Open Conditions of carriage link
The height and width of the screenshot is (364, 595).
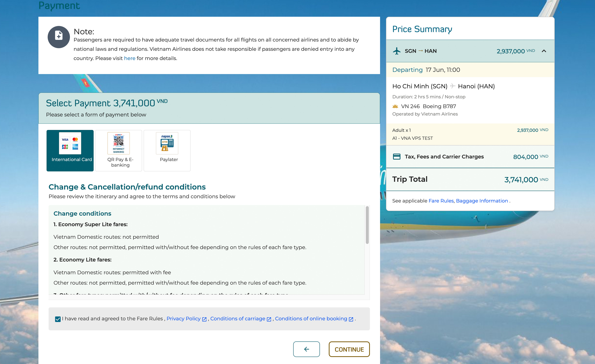238,319
